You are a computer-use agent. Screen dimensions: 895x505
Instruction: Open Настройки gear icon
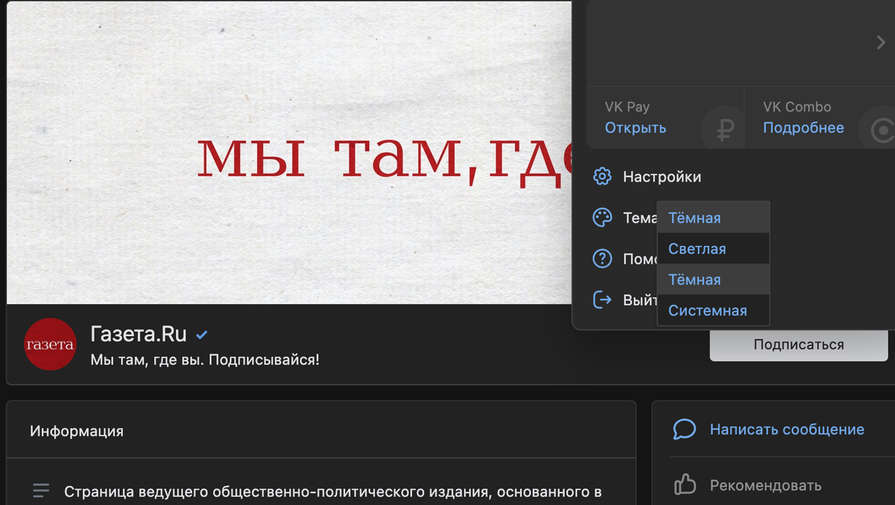pos(602,176)
